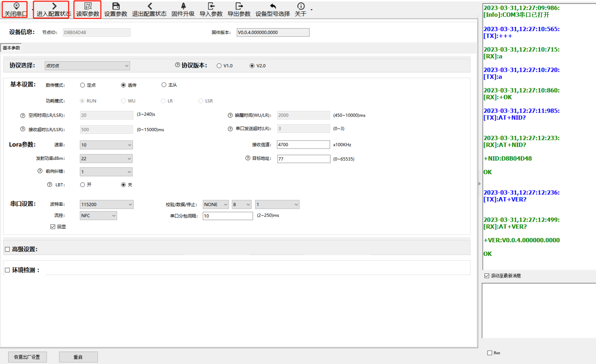Select the 基本参数 tab

(11, 48)
